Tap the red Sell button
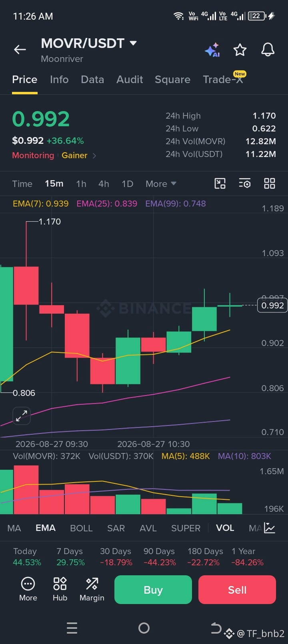Viewport: 288px width, 644px height. 237,590
